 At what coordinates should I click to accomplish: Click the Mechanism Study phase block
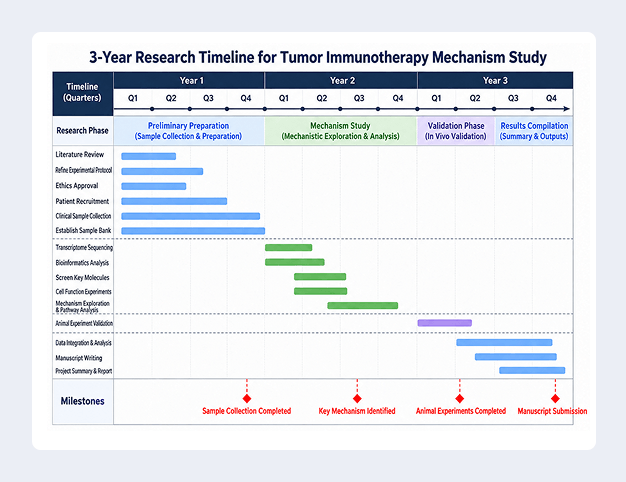click(x=341, y=131)
